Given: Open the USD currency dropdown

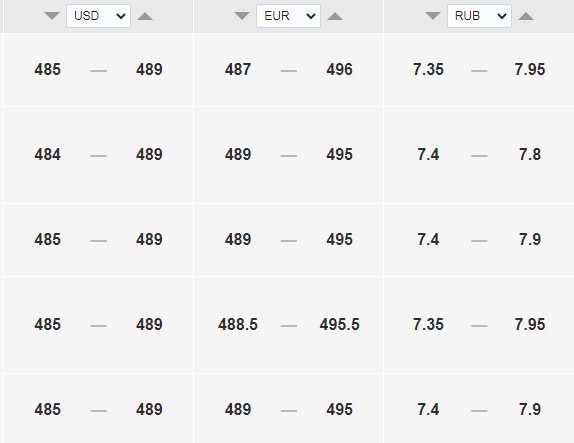Looking at the screenshot, I should tap(98, 16).
